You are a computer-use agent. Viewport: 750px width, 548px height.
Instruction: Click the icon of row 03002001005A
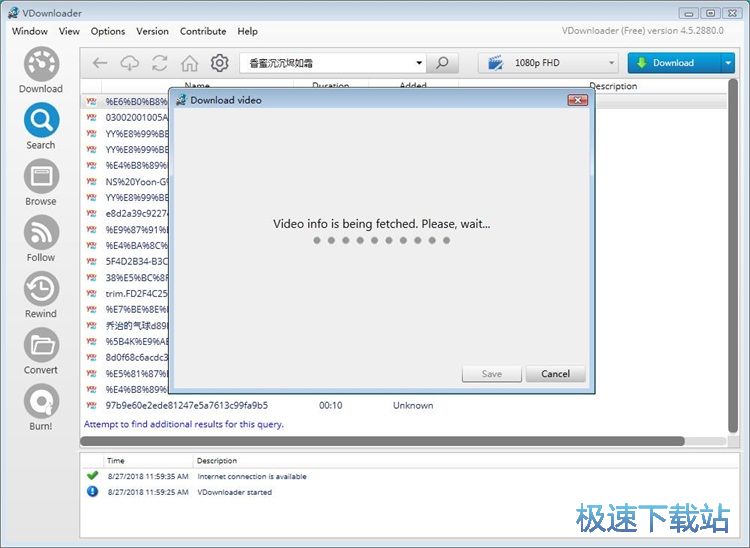(91, 117)
